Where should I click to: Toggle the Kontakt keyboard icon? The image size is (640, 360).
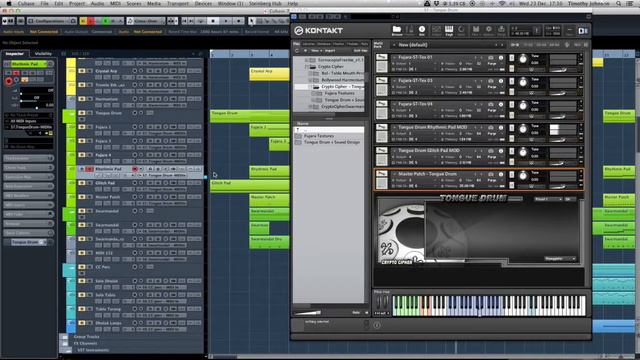[449, 30]
